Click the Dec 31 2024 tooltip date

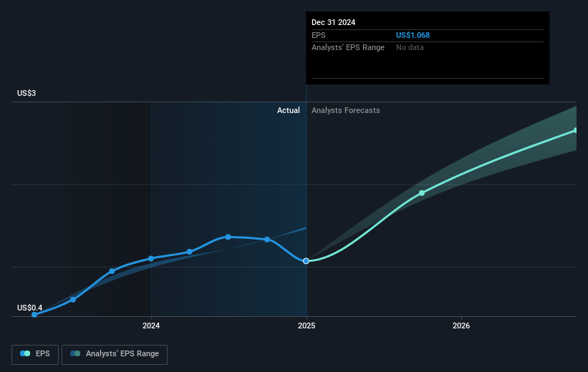point(333,22)
